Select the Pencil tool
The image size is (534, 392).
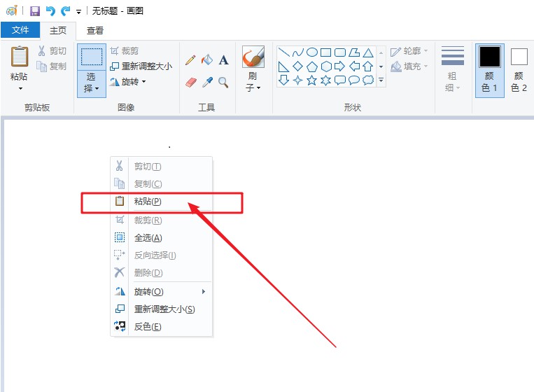coord(190,60)
